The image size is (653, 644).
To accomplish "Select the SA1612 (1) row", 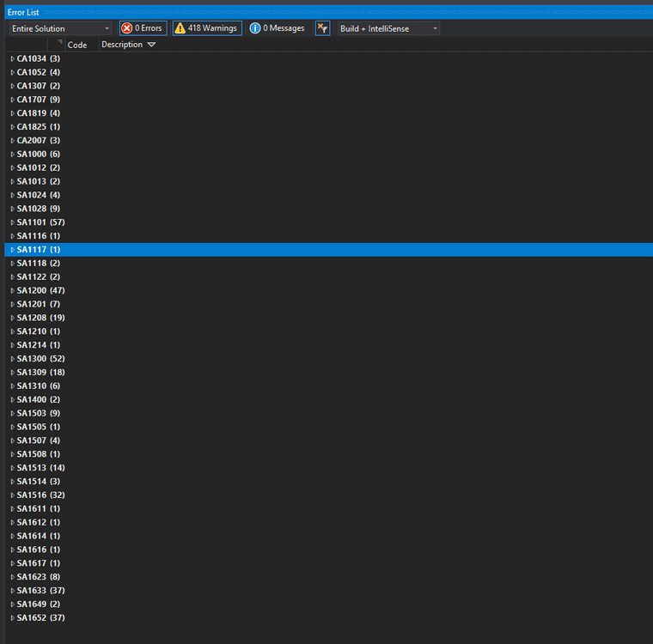I will [x=328, y=522].
